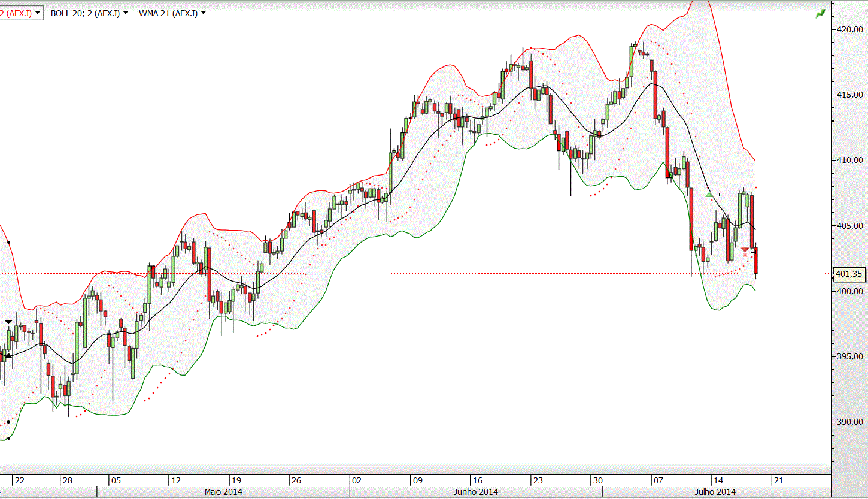Click the 02 date tick on the time axis

coord(357,480)
